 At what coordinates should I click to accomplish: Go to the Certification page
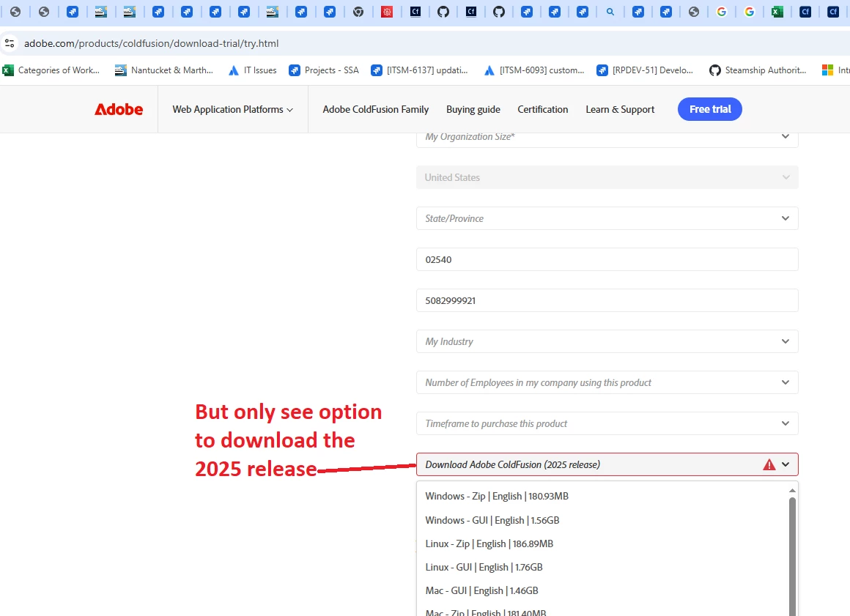[x=543, y=109]
